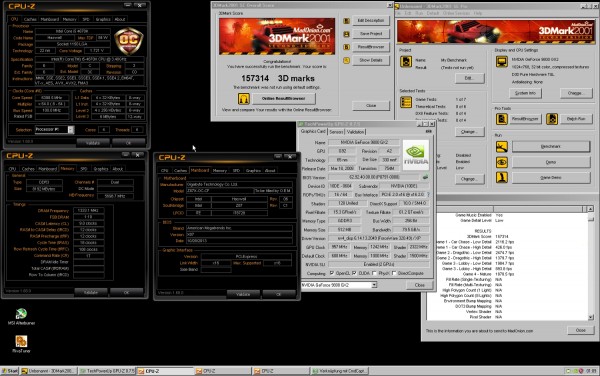Click the eye icon beside the Demo button
This screenshot has height=376, width=600.
click(x=502, y=162)
